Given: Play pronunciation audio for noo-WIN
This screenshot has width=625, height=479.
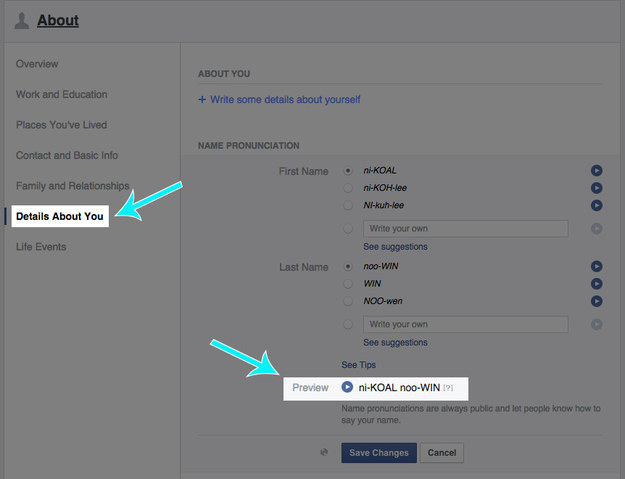Looking at the screenshot, I should click(596, 267).
